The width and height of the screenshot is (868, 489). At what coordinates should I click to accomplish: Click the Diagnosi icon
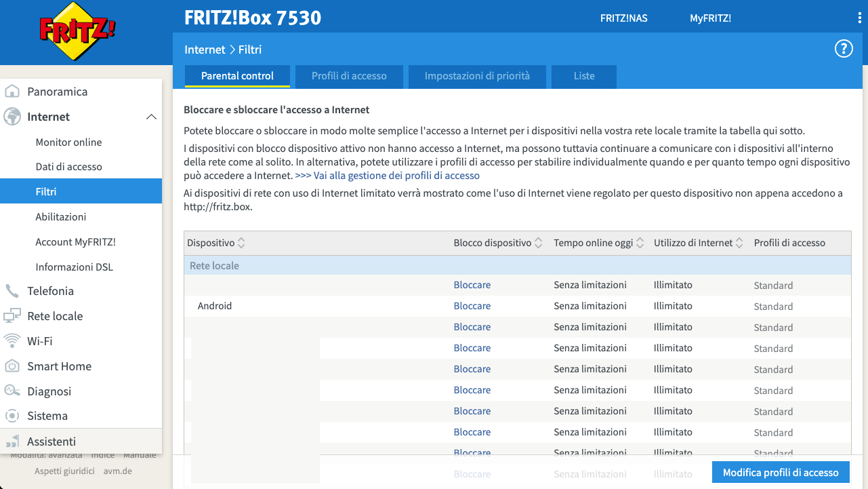pos(12,391)
